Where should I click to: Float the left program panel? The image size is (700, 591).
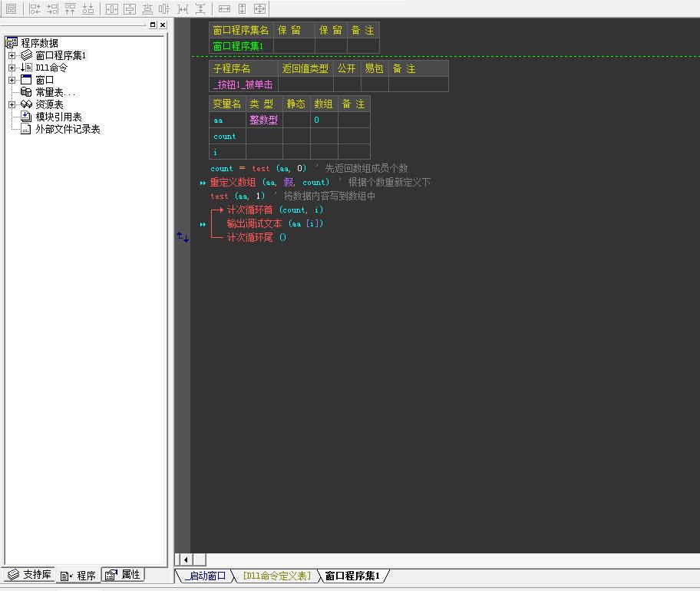(153, 25)
